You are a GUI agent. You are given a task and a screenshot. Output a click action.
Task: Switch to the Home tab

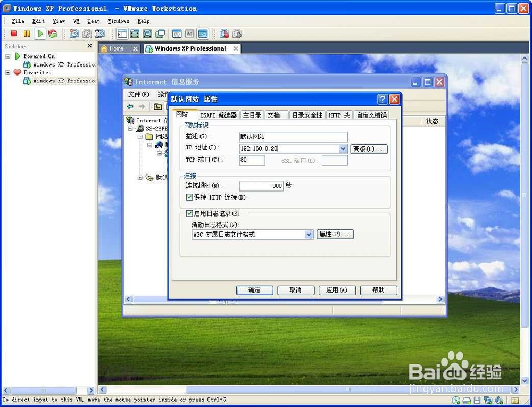pyautogui.click(x=116, y=48)
